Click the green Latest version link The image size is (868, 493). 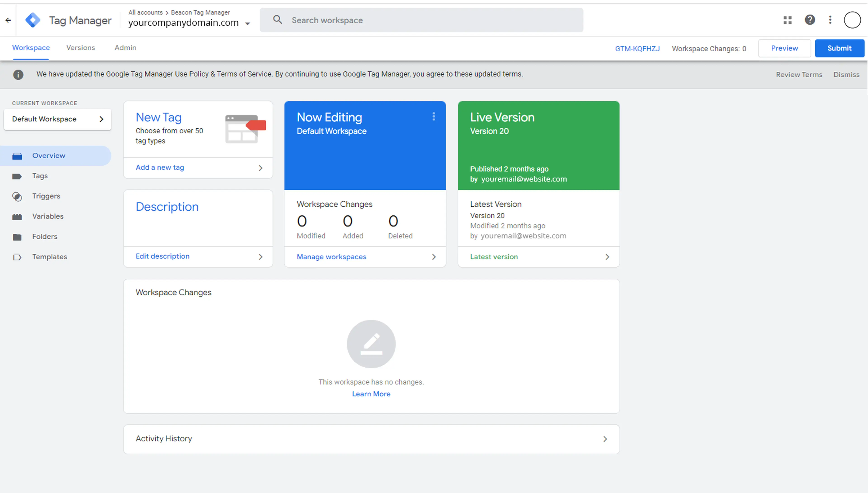[x=494, y=257]
